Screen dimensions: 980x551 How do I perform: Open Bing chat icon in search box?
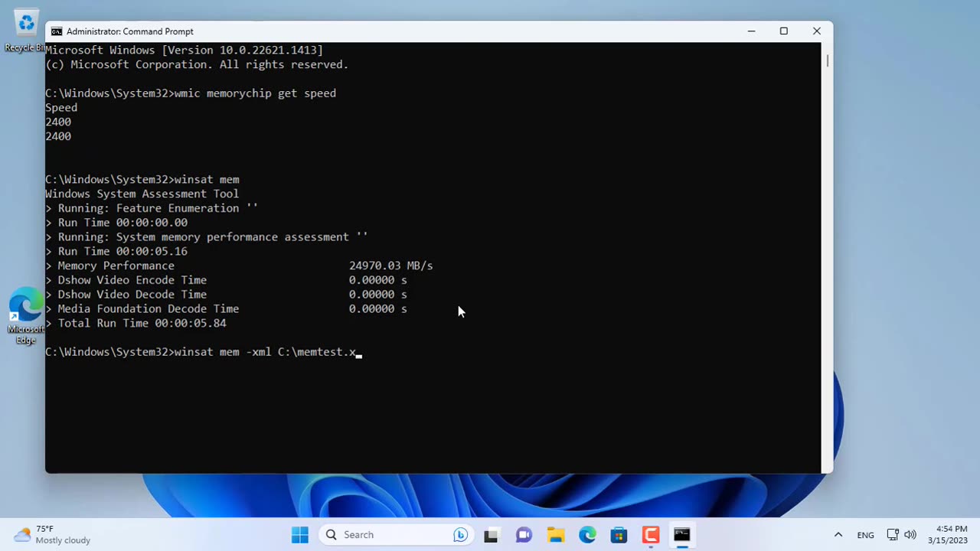(x=460, y=535)
